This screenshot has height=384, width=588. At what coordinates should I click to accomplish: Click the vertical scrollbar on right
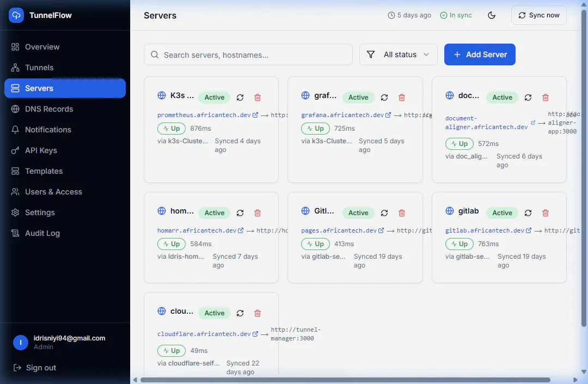[584, 169]
